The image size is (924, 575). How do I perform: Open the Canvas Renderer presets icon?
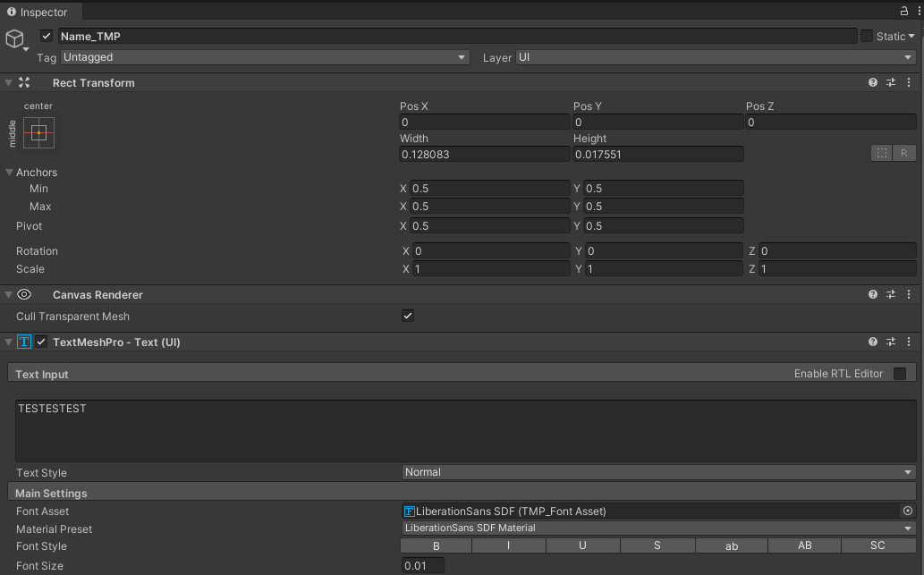pyautogui.click(x=891, y=294)
